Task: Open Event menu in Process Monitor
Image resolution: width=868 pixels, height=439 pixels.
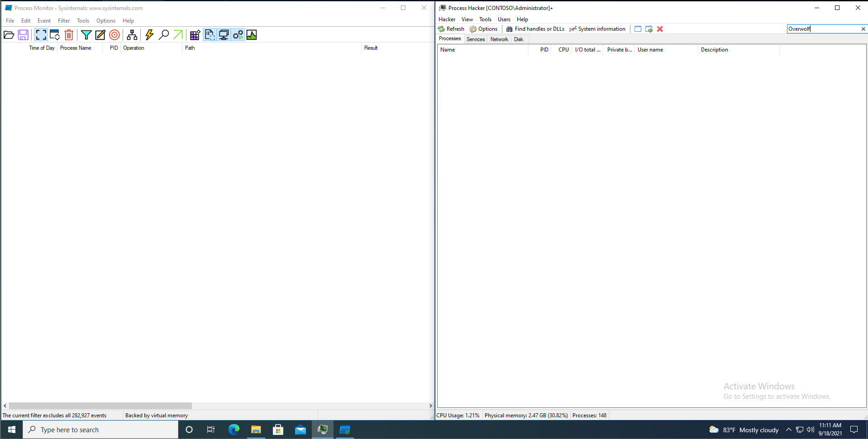Action: (44, 21)
